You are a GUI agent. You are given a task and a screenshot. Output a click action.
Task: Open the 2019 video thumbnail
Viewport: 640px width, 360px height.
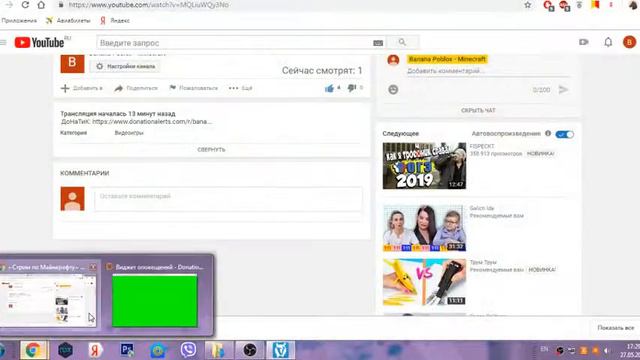[x=424, y=166]
